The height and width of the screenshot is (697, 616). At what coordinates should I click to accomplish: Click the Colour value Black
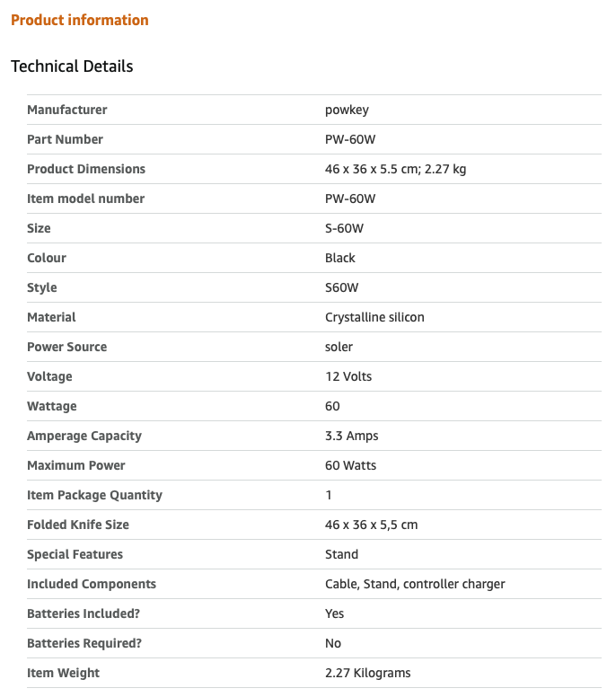[340, 258]
